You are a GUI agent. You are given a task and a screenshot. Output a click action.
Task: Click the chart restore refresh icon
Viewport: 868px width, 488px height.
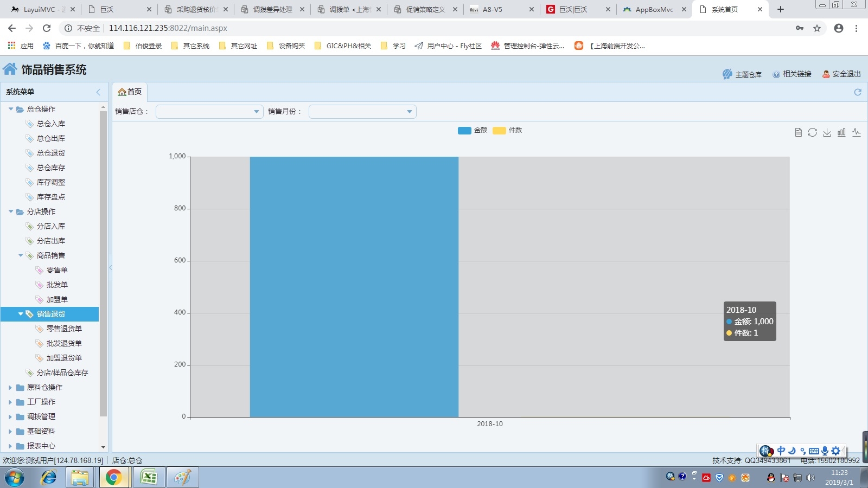pos(812,132)
